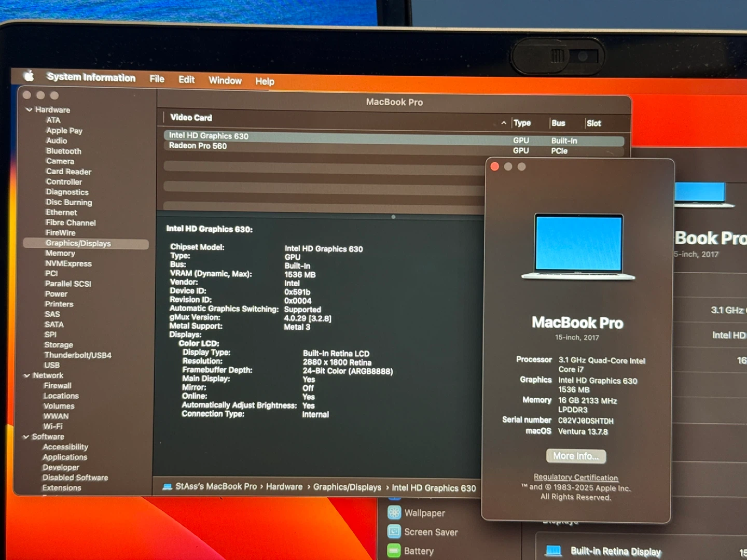Screen dimensions: 747x560
Task: Click the Built-in Retina Display icon
Action: pos(554,551)
